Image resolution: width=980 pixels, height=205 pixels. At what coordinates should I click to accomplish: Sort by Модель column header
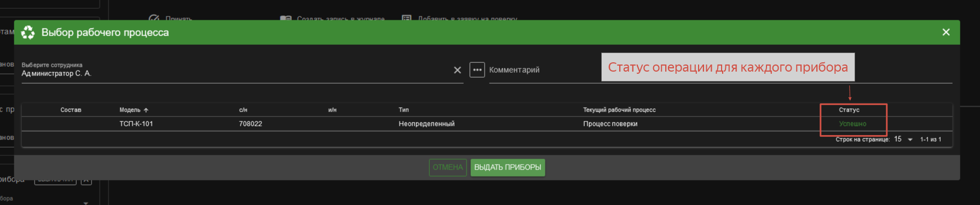130,110
